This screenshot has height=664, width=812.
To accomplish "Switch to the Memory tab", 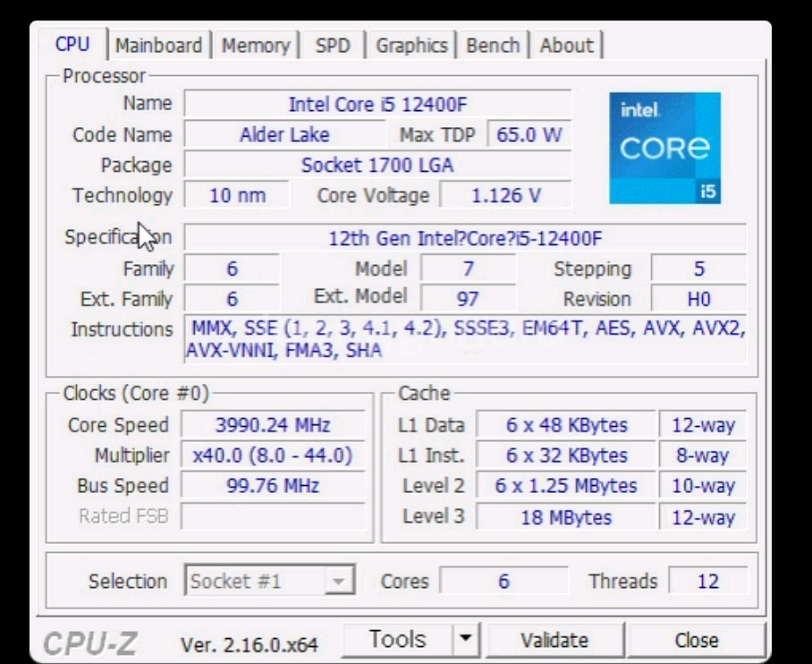I will [x=255, y=46].
